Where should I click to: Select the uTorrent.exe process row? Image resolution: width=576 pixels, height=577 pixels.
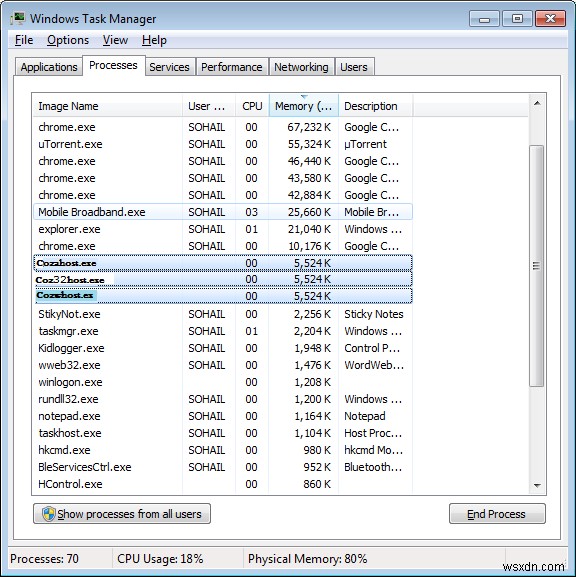pos(223,144)
